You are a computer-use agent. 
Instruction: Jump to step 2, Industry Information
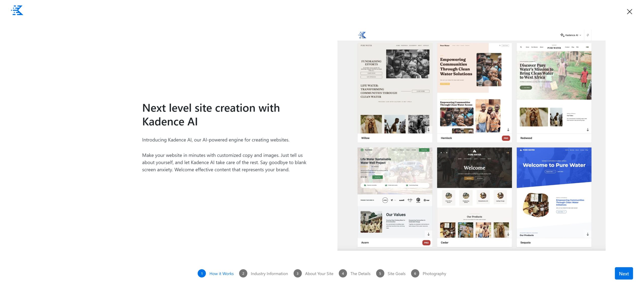tap(269, 273)
